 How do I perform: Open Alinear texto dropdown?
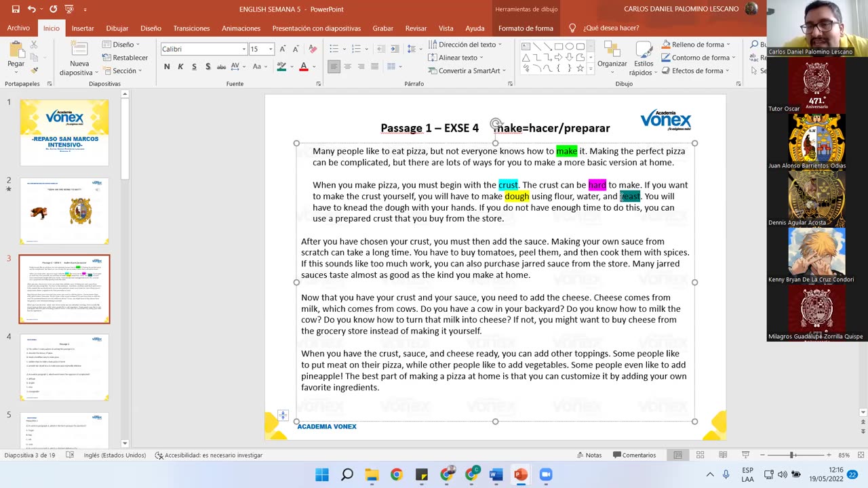[455, 58]
